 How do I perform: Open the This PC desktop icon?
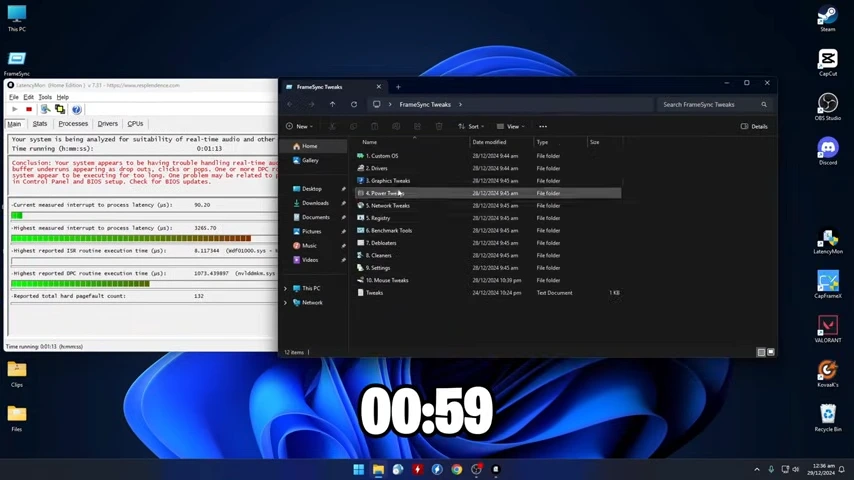17,18
